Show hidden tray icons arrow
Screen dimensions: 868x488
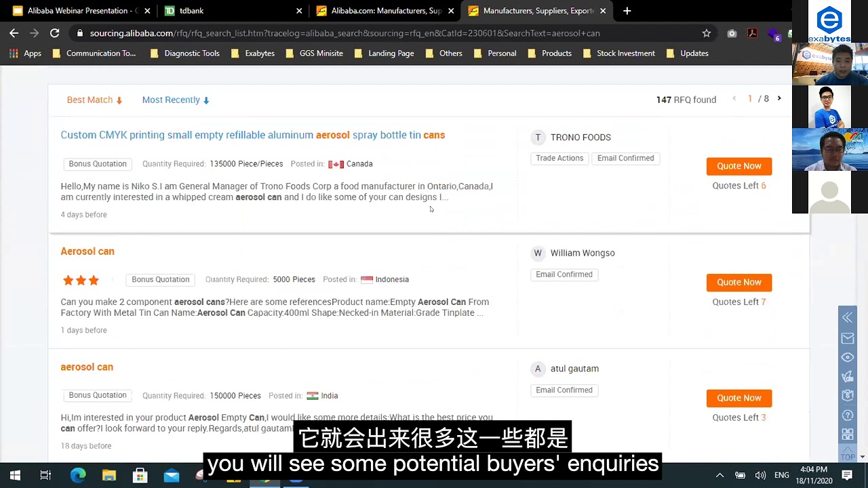(719, 475)
